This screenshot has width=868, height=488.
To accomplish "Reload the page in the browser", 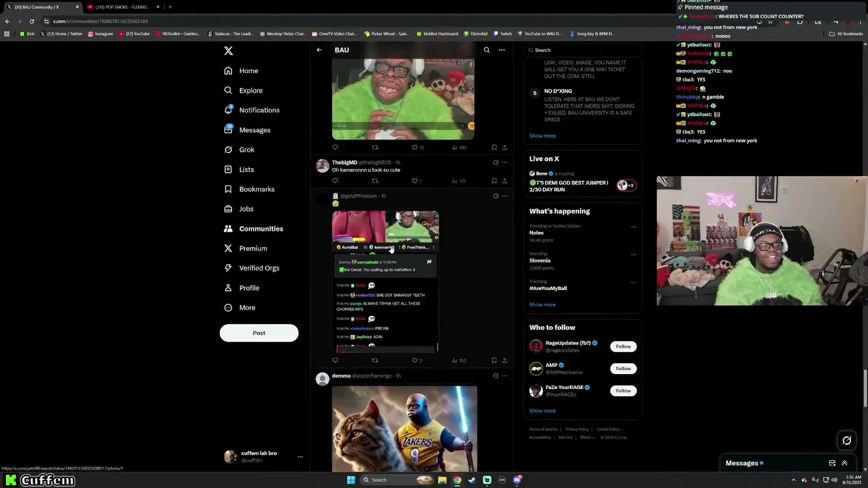I will pos(31,21).
